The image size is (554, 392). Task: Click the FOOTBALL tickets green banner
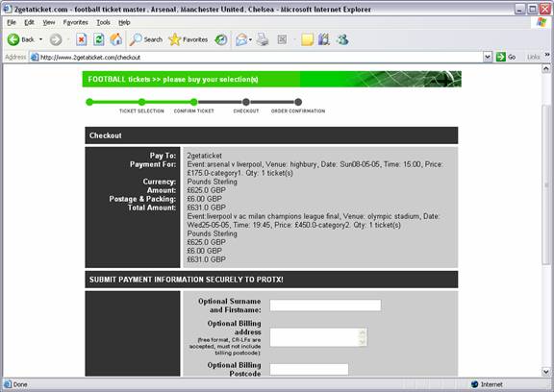click(271, 79)
